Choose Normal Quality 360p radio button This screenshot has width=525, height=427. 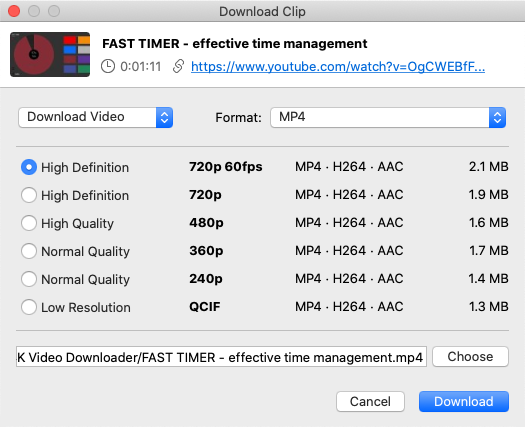coord(29,251)
